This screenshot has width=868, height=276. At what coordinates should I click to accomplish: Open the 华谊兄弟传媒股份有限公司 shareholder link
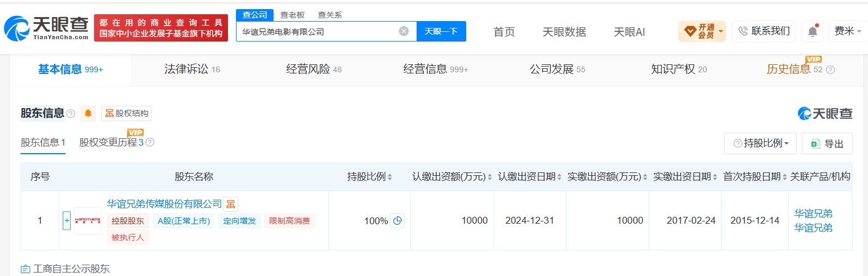165,203
